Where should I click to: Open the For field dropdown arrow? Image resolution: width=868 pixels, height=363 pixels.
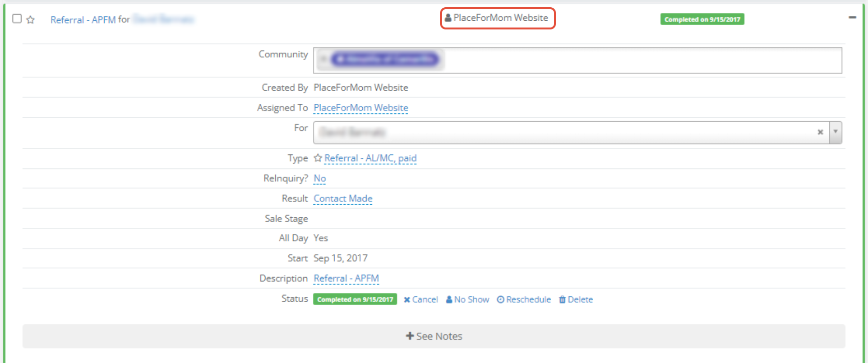[x=836, y=132]
